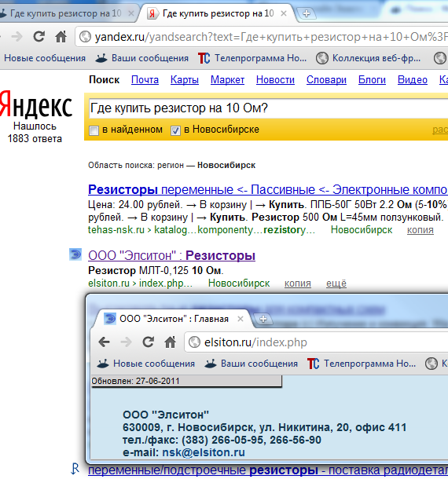The image size is (448, 479).
Task: Open Телепрограмма bookmark in Элситон window
Action: click(362, 364)
